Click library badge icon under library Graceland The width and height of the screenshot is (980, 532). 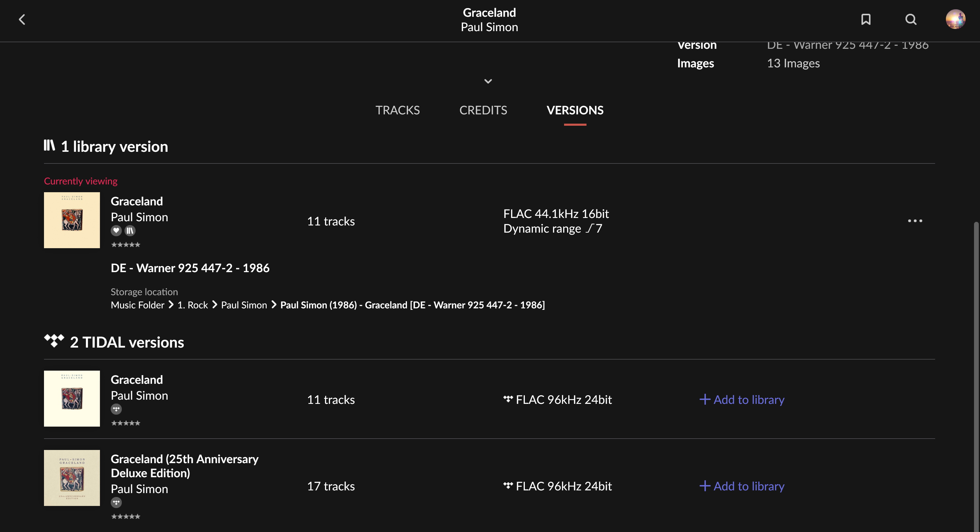[130, 230]
